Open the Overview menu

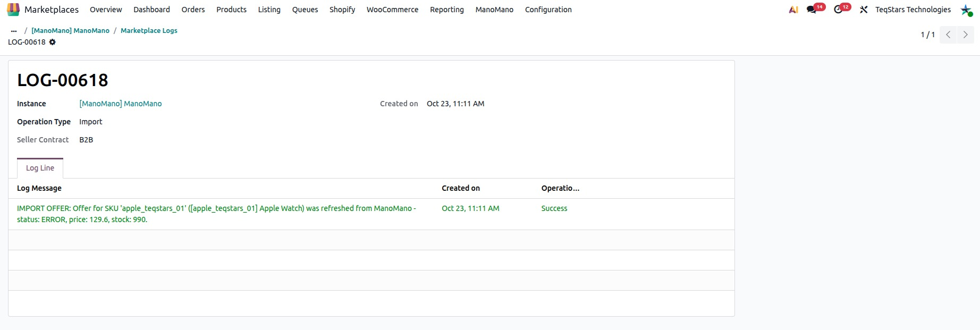[106, 10]
